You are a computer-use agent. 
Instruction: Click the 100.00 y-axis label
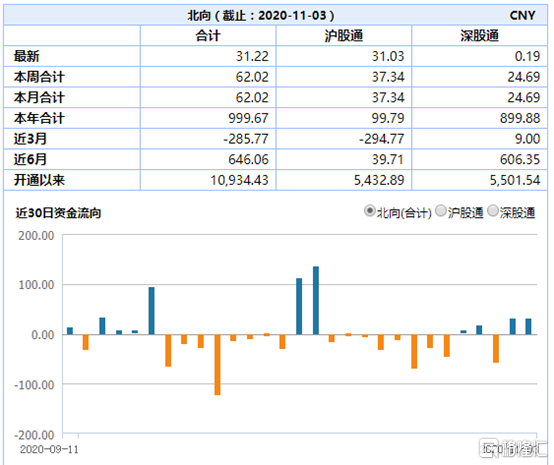(36, 285)
